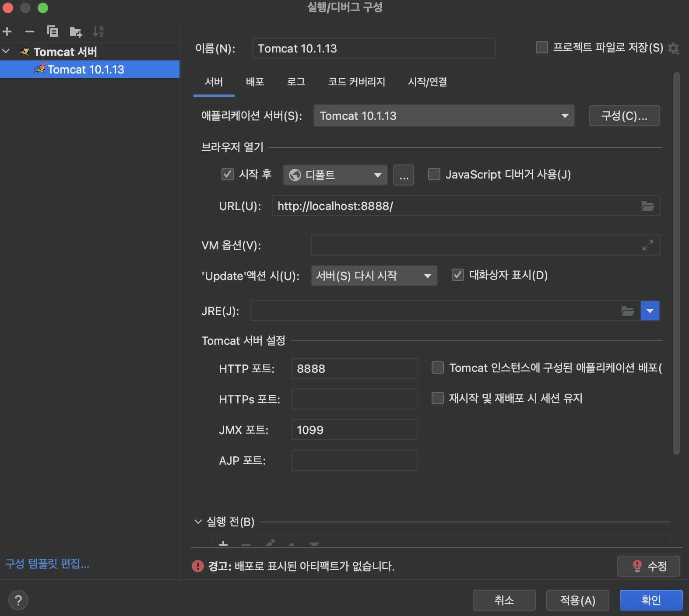Enable 프로젝트 파일로 저장 checkbox
The image size is (689, 616).
point(542,47)
